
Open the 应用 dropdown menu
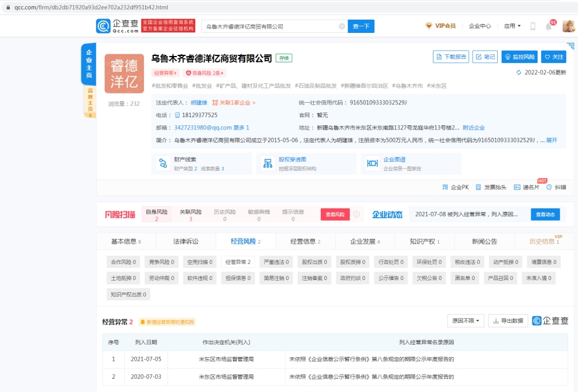512,26
